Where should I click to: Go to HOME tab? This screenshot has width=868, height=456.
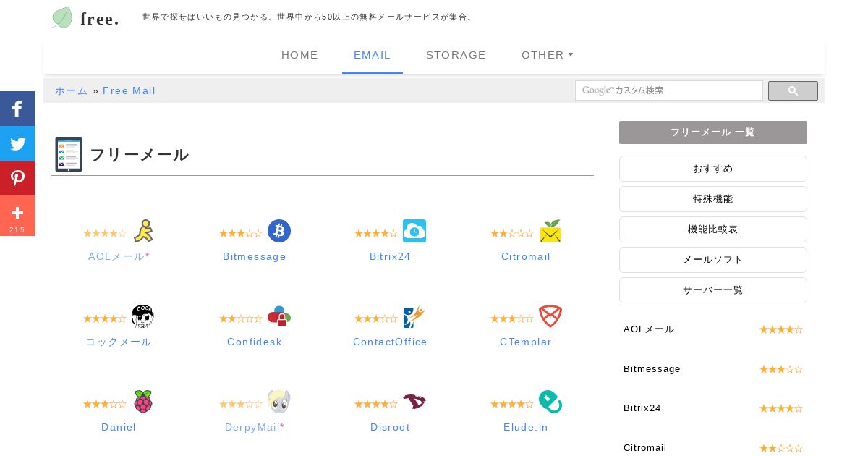(300, 55)
